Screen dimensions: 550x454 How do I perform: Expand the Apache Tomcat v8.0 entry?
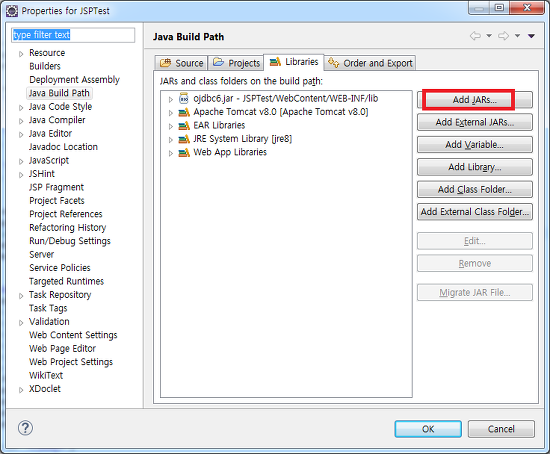[x=171, y=113]
